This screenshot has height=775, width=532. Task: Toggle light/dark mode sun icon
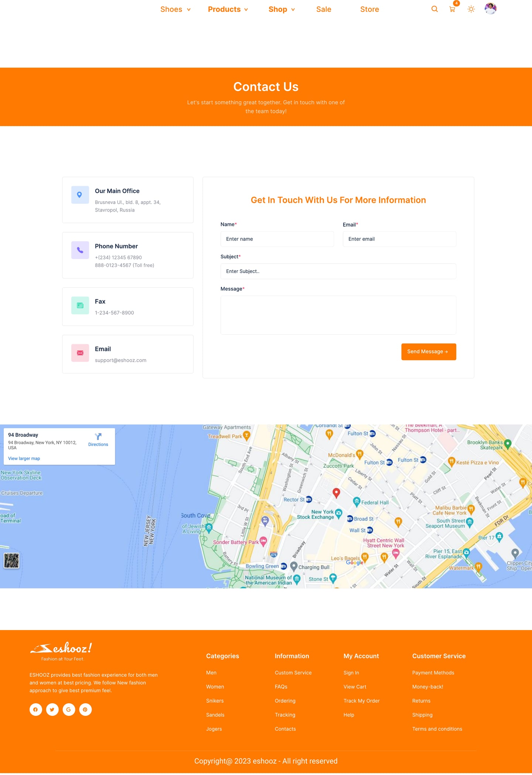[x=471, y=9]
